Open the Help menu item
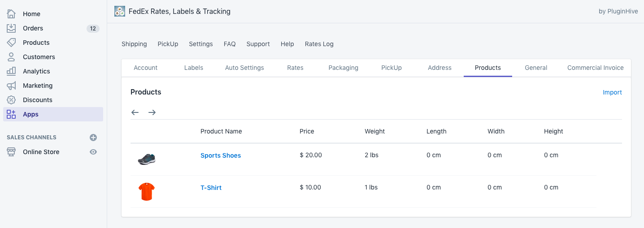 (287, 44)
